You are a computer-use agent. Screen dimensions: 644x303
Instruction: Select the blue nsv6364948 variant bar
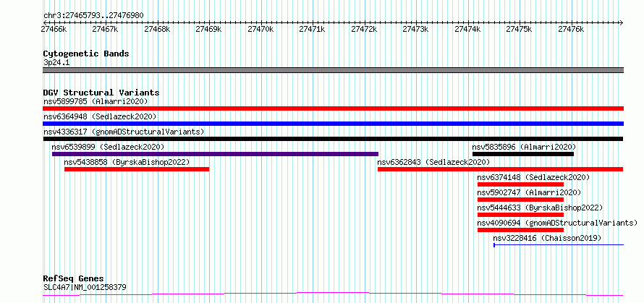[333, 124]
